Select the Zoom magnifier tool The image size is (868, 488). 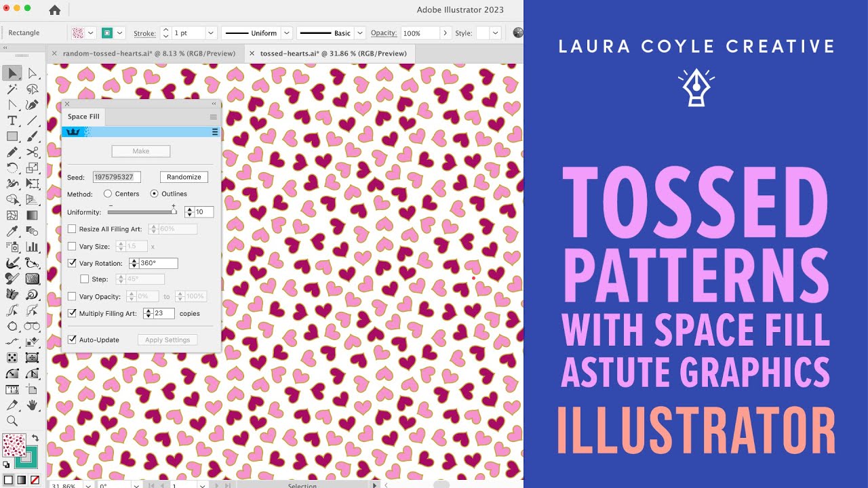(12, 421)
